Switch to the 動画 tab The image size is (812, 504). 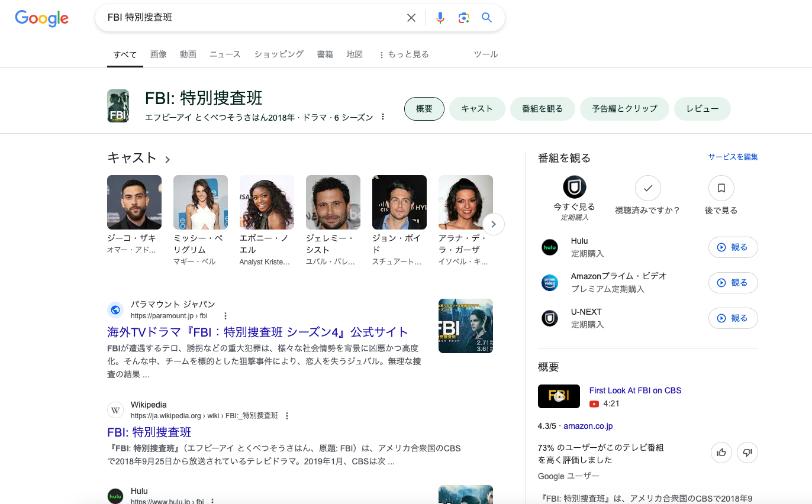tap(188, 54)
